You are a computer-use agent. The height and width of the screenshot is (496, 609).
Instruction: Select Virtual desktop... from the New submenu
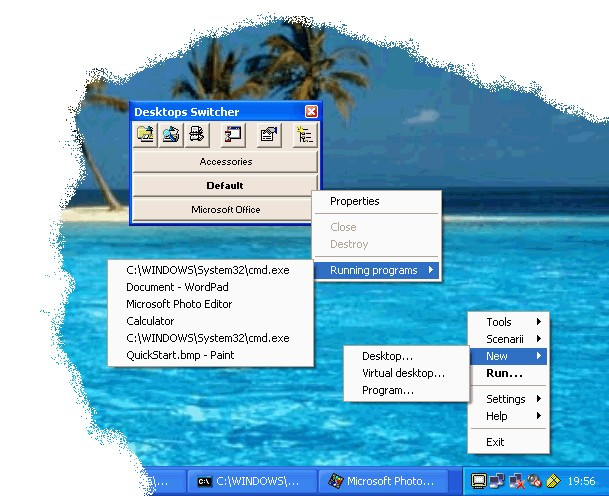pos(406,373)
